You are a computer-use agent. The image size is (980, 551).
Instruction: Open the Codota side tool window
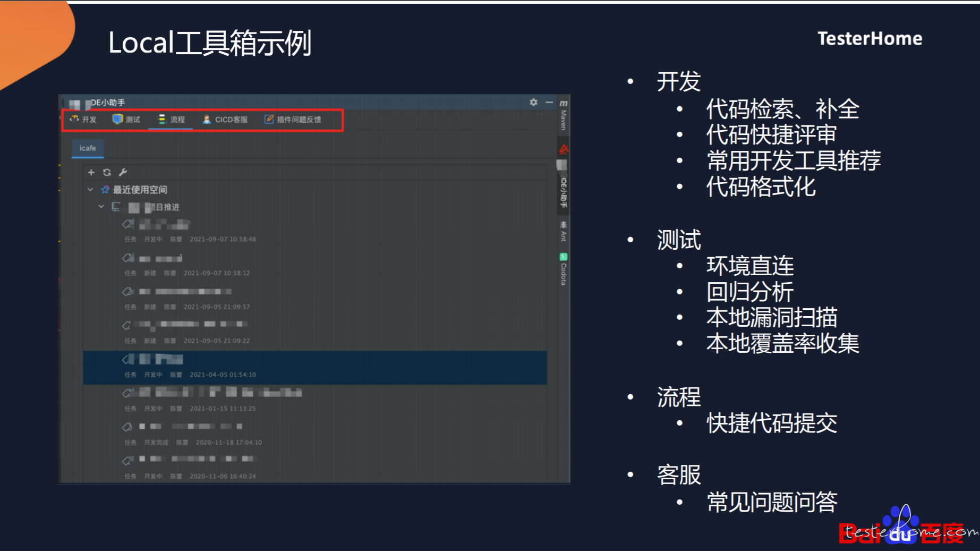click(563, 270)
